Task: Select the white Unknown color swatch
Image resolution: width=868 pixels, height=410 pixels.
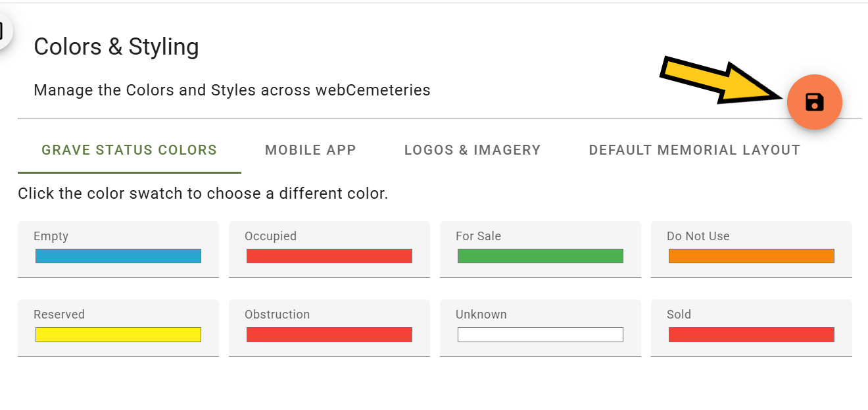Action: [x=541, y=334]
